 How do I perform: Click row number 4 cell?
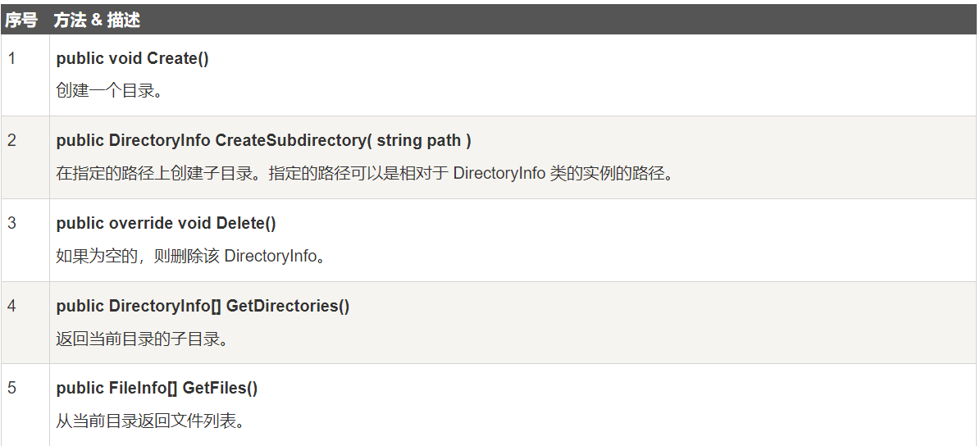click(x=12, y=306)
